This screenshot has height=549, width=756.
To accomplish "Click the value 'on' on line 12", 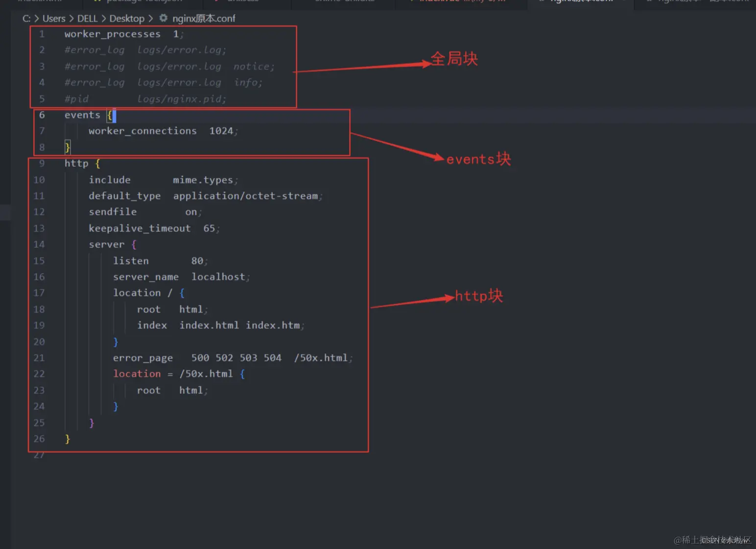I will point(191,212).
